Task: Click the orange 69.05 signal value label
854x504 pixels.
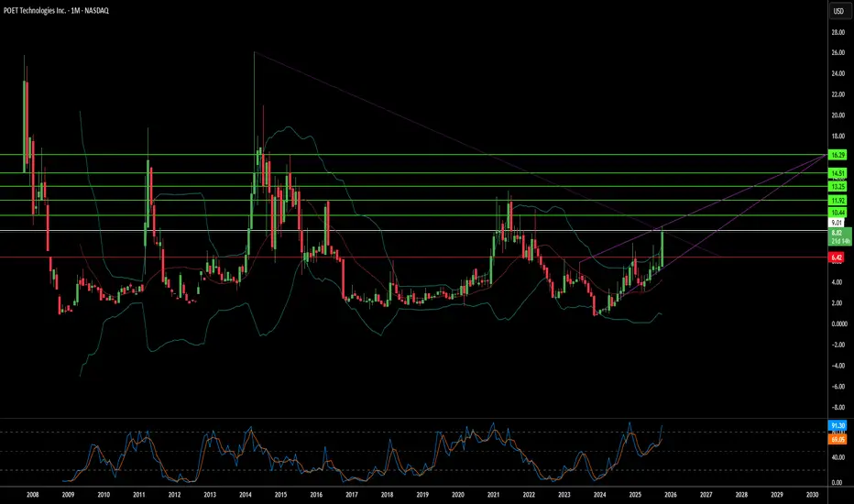Action: click(838, 439)
